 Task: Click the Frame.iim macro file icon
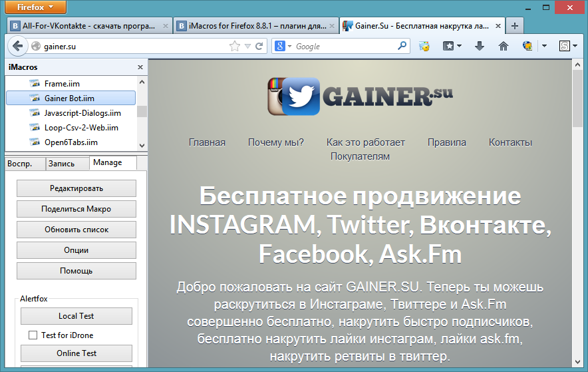pyautogui.click(x=35, y=83)
